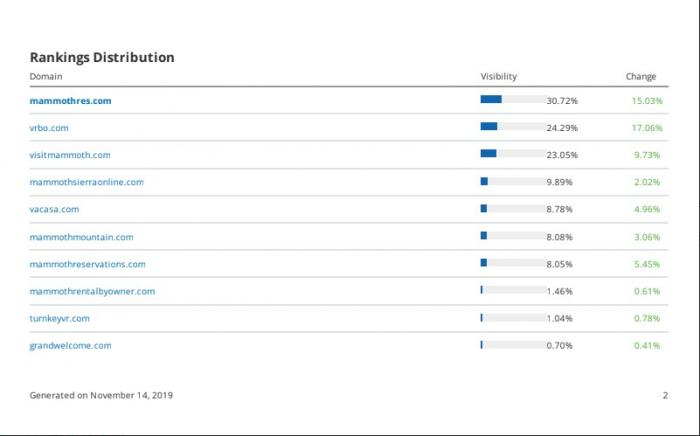Viewport: 700px width, 436px height.
Task: Select the 3.06% change value
Action: [647, 237]
